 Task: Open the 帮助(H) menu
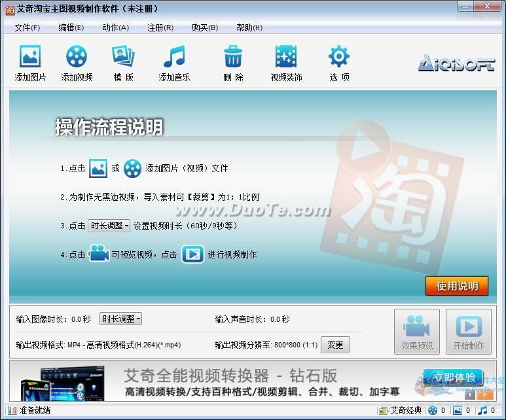[x=249, y=27]
